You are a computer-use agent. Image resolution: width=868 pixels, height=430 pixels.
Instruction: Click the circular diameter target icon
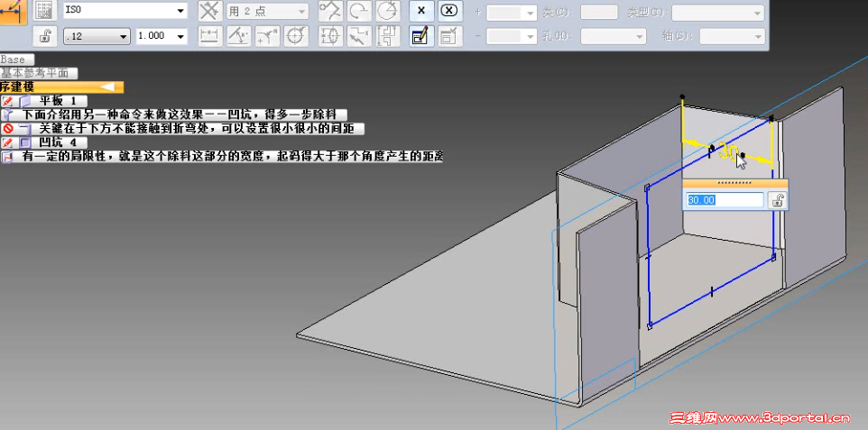pos(297,37)
